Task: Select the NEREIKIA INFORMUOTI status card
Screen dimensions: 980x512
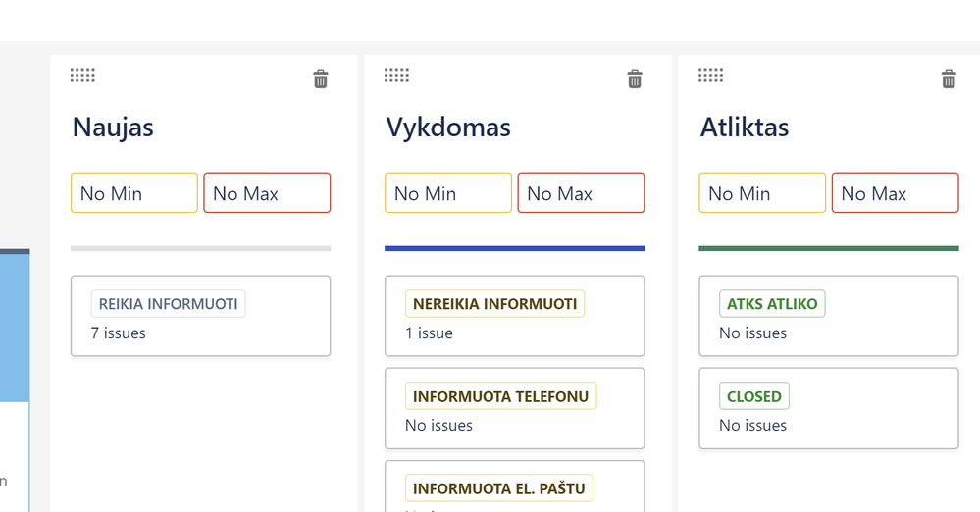Action: point(514,316)
